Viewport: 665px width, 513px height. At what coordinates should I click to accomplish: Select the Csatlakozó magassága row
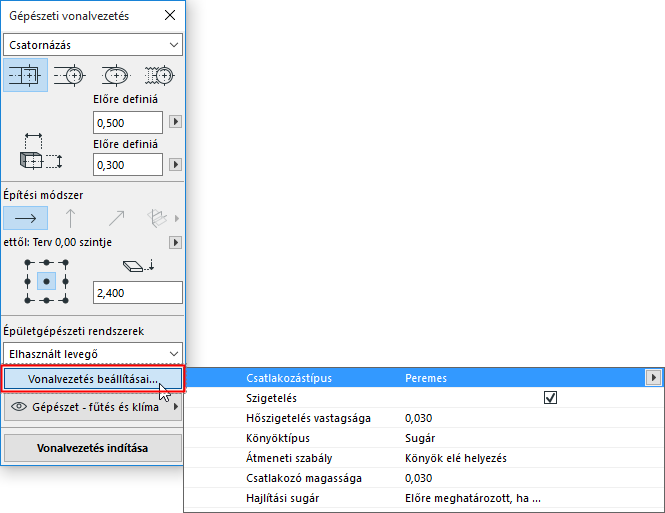click(x=424, y=478)
